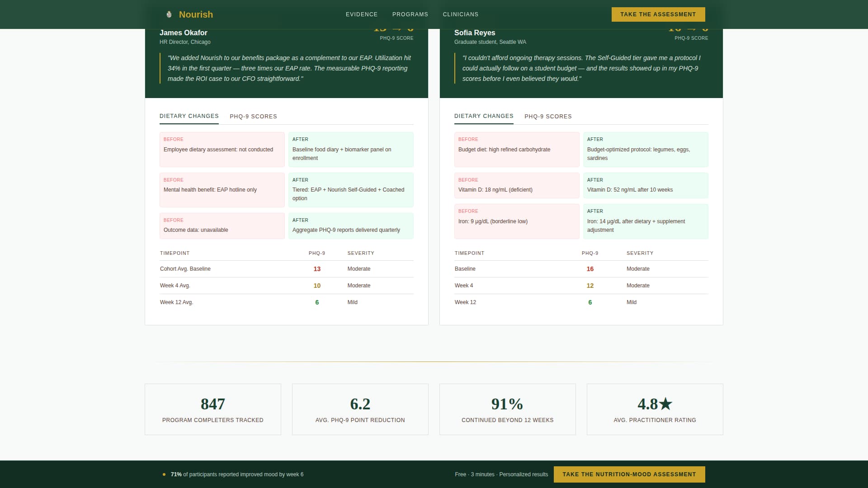Click the Sofia Reyes name heading
Viewport: 868px width, 488px height.
475,33
